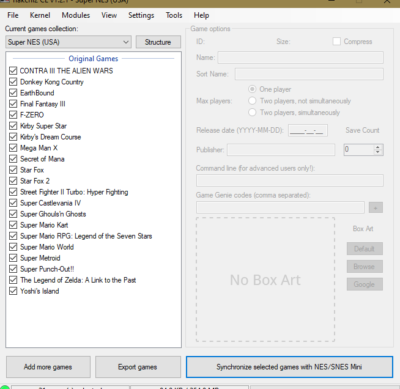
Task: Click the Original Games group header
Action: tap(93, 59)
